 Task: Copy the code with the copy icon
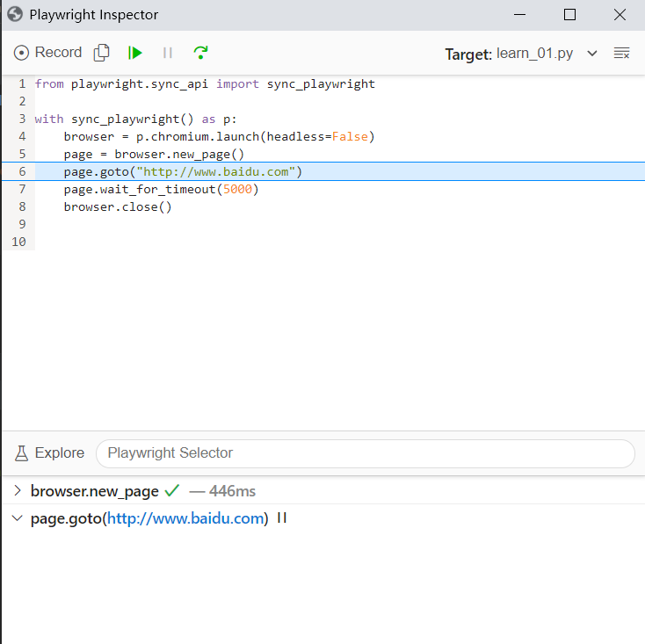[101, 53]
